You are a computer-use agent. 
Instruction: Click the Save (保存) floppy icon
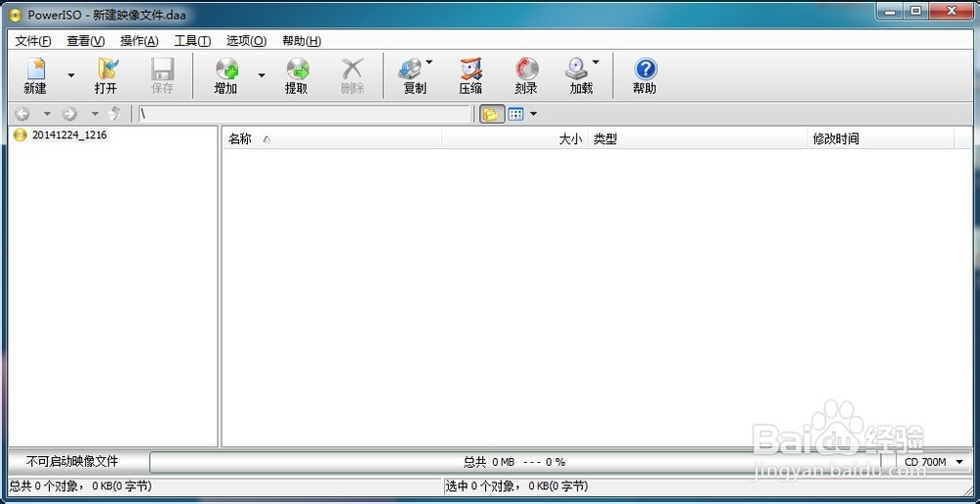tap(163, 69)
